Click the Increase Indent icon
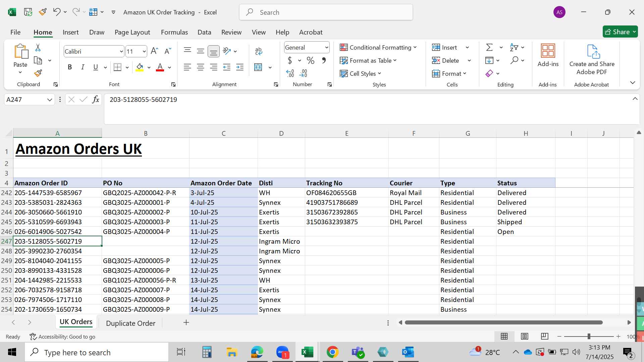Viewport: 644px width, 362px height. [x=240, y=67]
